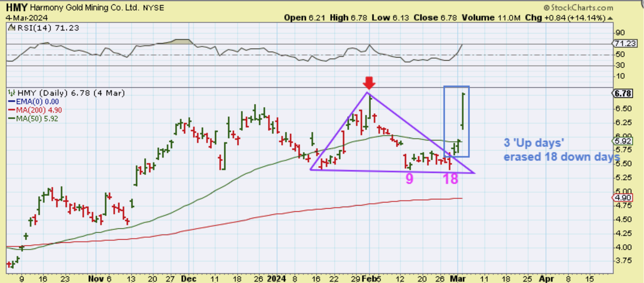Click the 4-Mar-2024 date label
Viewport: 644px width, 283px height.
(26, 18)
